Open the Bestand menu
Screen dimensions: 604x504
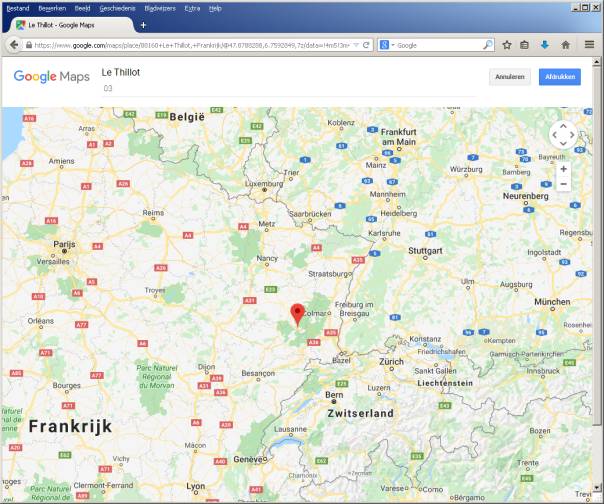tap(18, 8)
